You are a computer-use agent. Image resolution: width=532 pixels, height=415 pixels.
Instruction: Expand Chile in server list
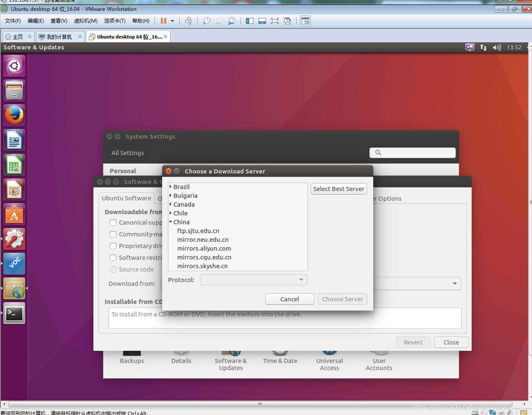point(170,213)
